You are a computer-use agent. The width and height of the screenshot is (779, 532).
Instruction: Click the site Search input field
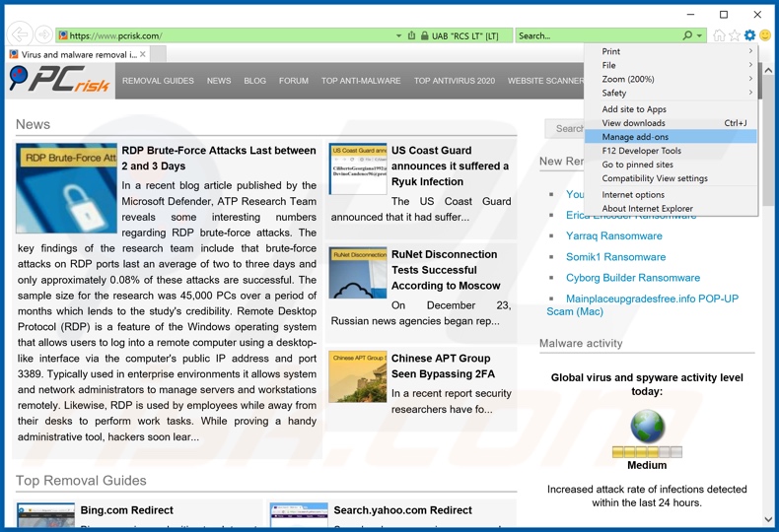coord(565,128)
